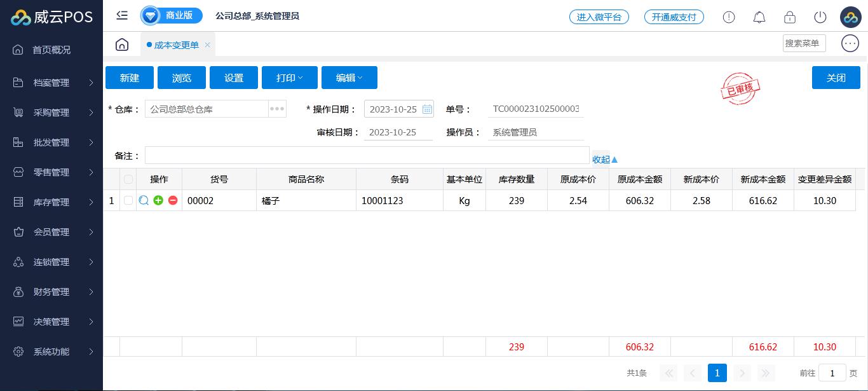Click the green add row icon
The image size is (868, 391).
coord(158,200)
